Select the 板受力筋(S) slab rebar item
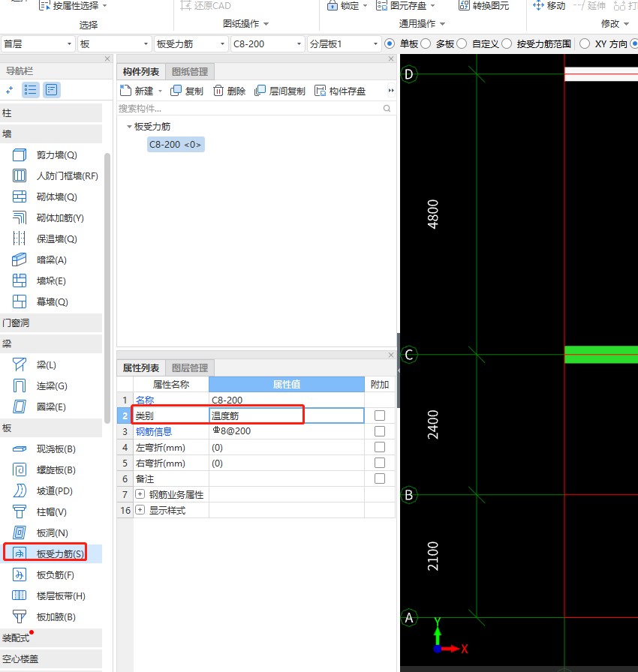638x672 pixels. pos(48,554)
